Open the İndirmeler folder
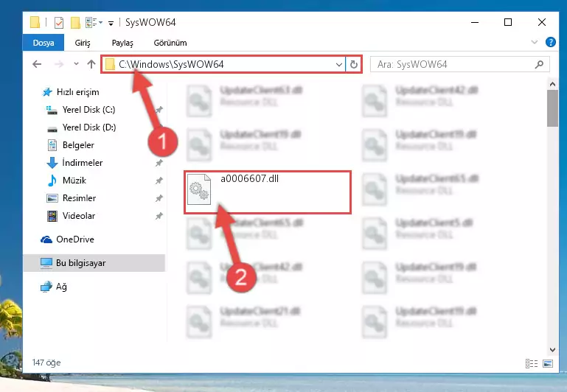 tap(82, 163)
